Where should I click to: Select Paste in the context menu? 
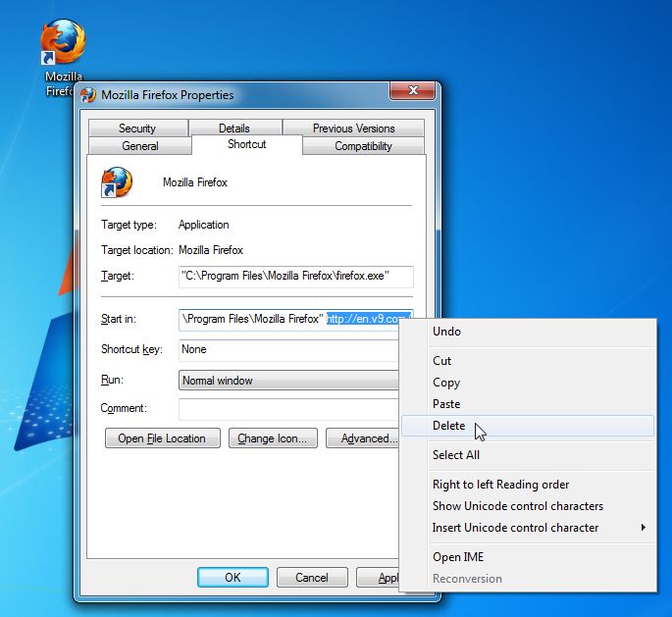coord(528,404)
